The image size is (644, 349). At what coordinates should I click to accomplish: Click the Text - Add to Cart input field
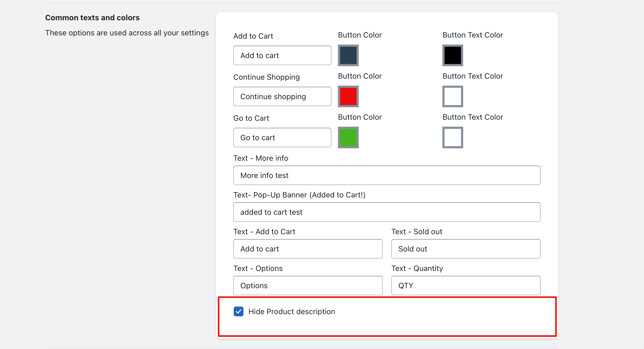308,249
